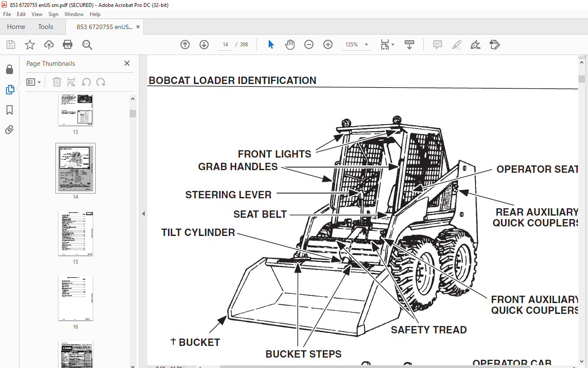The width and height of the screenshot is (588, 368).
Task: Zoom out with the minus icon
Action: point(309,45)
